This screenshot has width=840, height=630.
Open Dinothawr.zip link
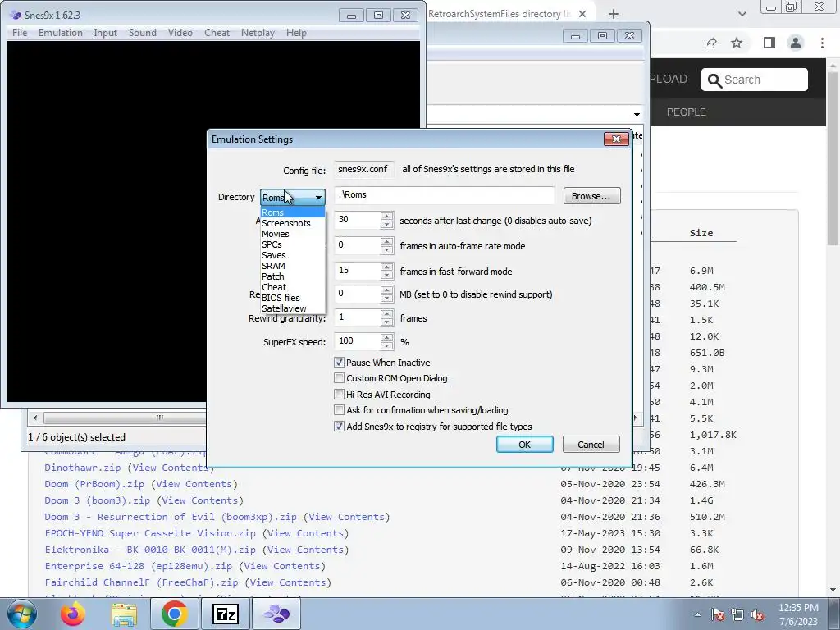point(83,468)
